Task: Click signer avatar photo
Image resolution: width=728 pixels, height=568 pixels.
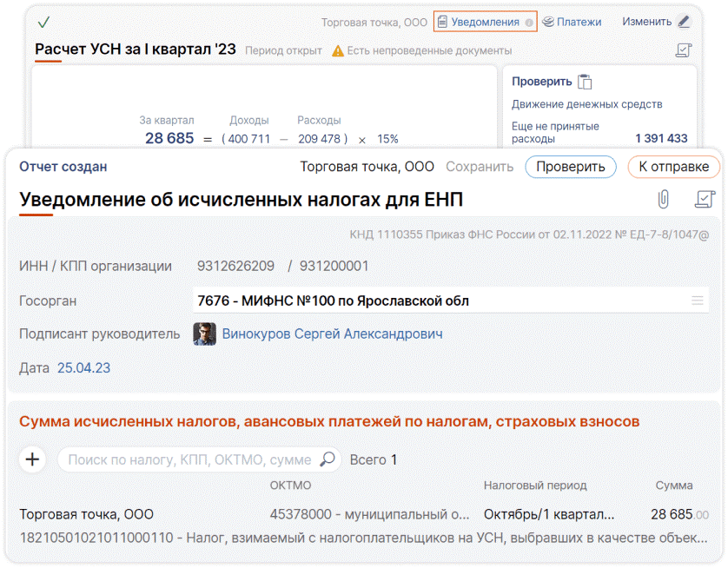Action: (x=204, y=334)
